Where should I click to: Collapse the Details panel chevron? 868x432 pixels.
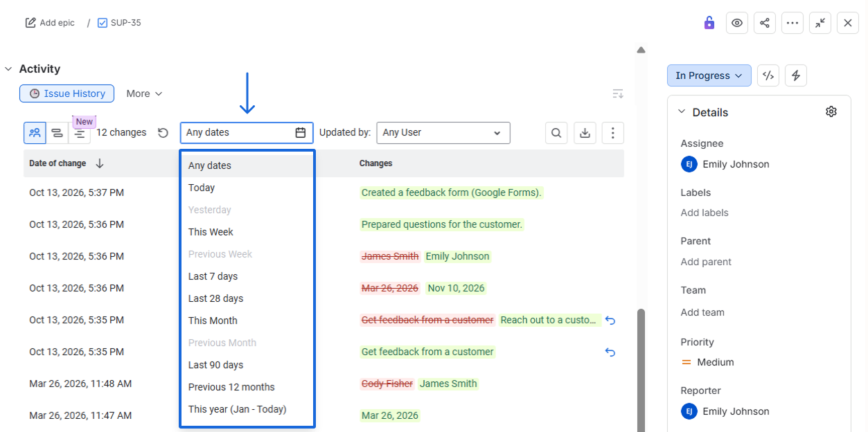(681, 111)
